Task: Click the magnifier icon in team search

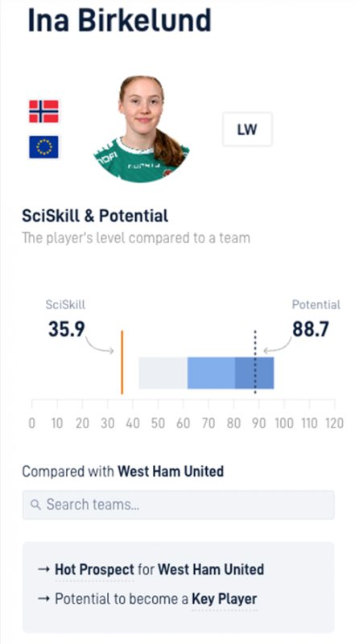Action: coord(35,505)
